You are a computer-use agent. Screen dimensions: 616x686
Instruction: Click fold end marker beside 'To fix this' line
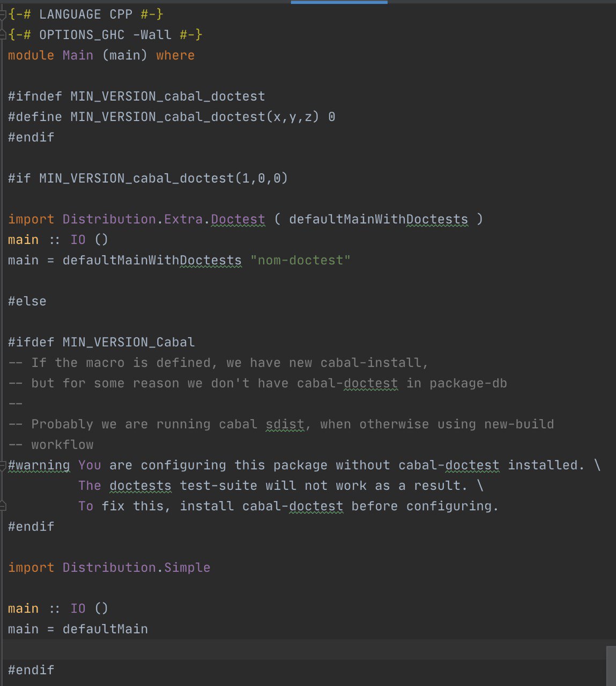(3, 506)
